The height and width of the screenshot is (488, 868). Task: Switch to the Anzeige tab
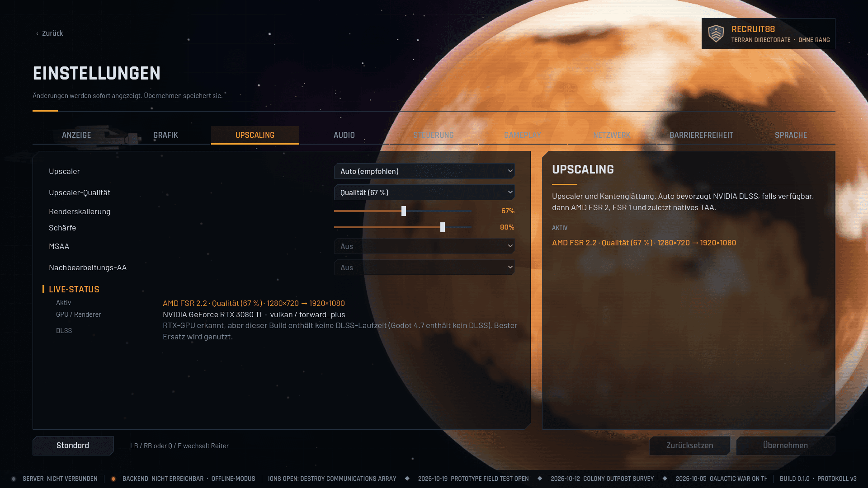click(x=76, y=135)
